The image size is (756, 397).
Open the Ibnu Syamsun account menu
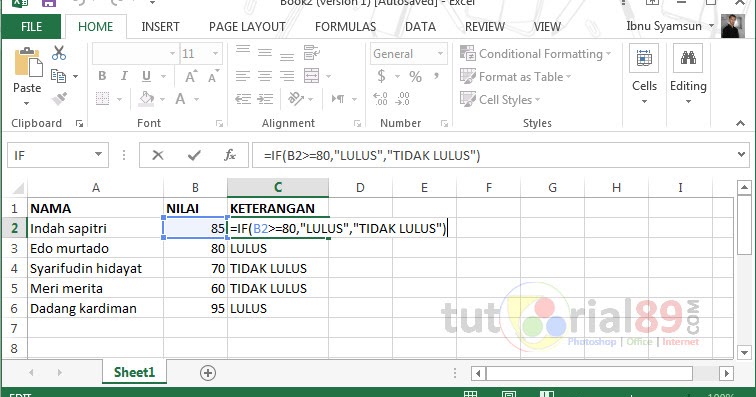[670, 26]
